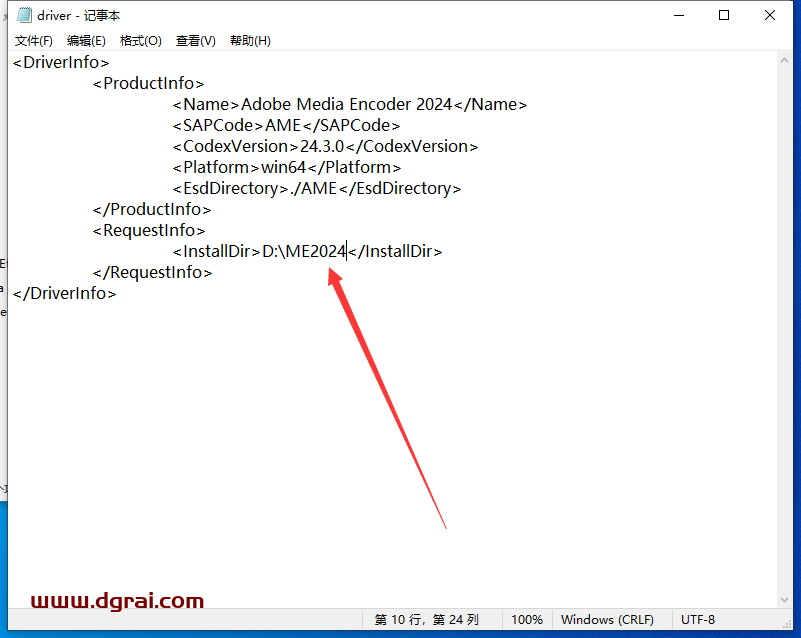Viewport: 801px width, 638px height.
Task: Open the 格式(O) menu
Action: [x=140, y=41]
